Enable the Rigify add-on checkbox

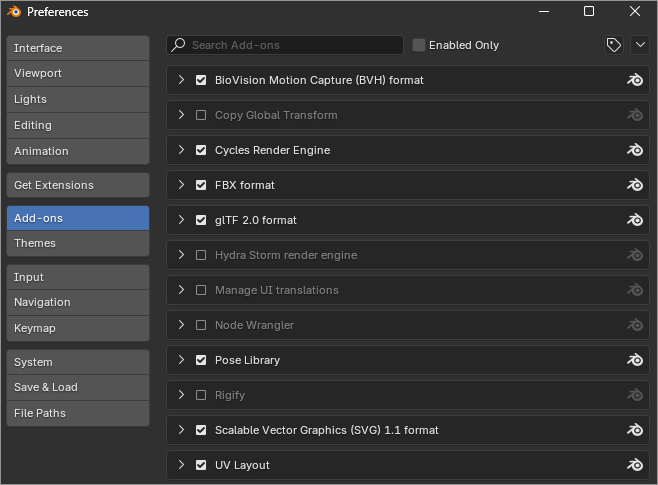pyautogui.click(x=201, y=395)
